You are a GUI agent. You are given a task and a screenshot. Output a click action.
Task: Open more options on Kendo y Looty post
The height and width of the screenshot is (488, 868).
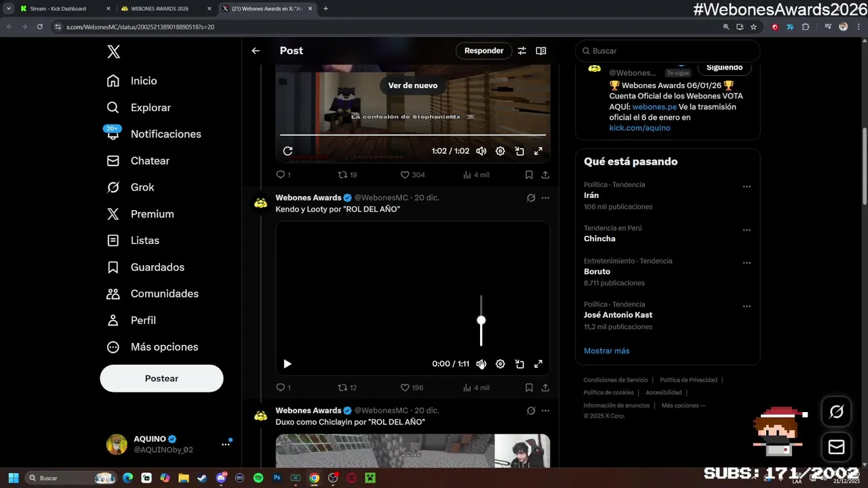545,198
